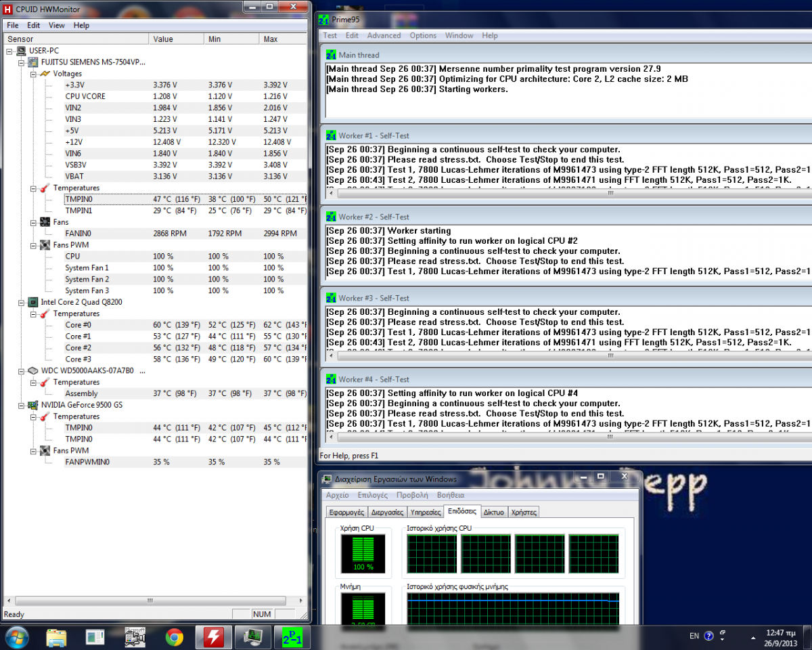The height and width of the screenshot is (650, 812).
Task: Click the Prime95 title bar icon
Action: 323,20
